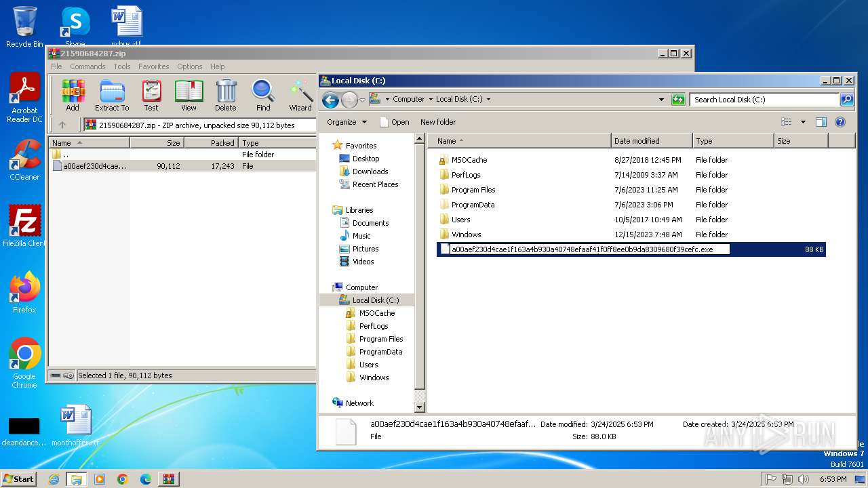Open the Recycle Bin desktop icon
This screenshot has height=488, width=868.
[x=24, y=27]
